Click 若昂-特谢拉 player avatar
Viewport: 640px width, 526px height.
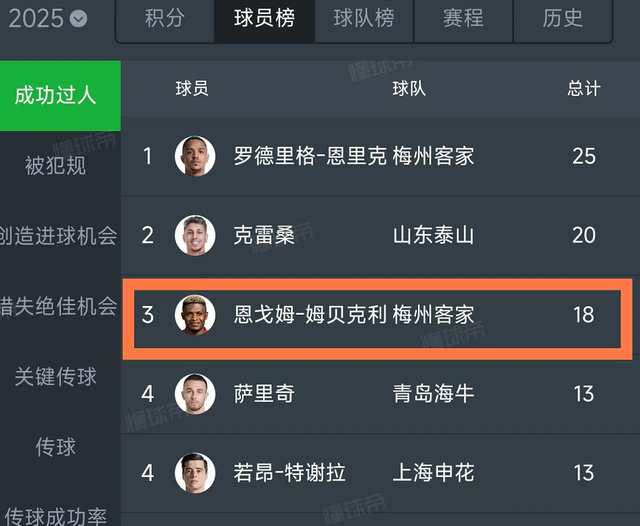pos(195,472)
